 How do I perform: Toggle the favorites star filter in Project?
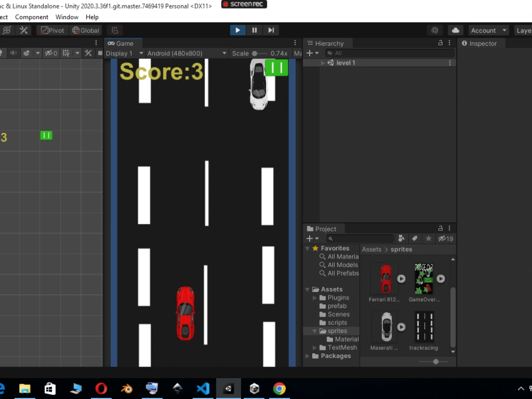[428, 238]
